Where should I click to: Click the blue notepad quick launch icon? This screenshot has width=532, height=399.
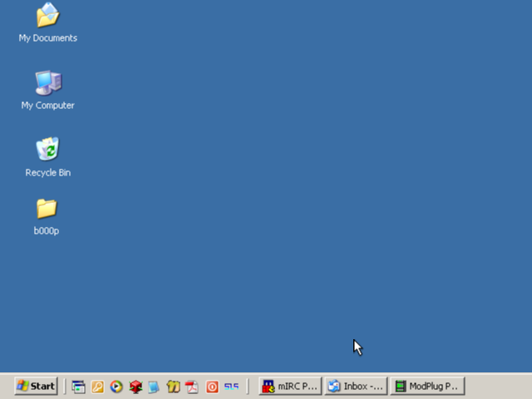[154, 387]
